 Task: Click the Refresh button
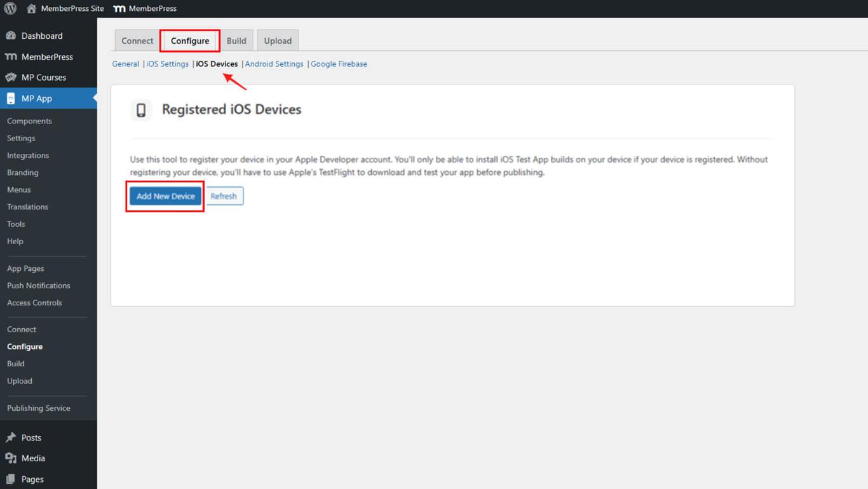(x=224, y=196)
